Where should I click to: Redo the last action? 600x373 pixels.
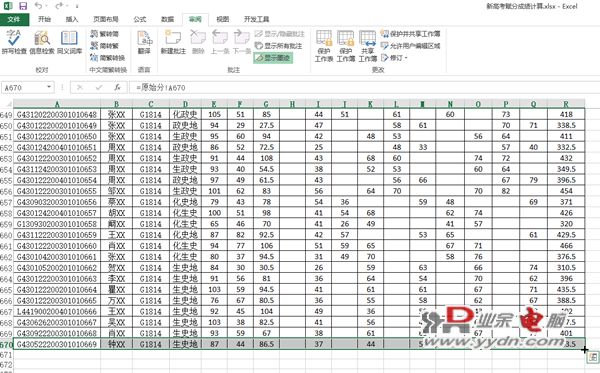pos(59,6)
